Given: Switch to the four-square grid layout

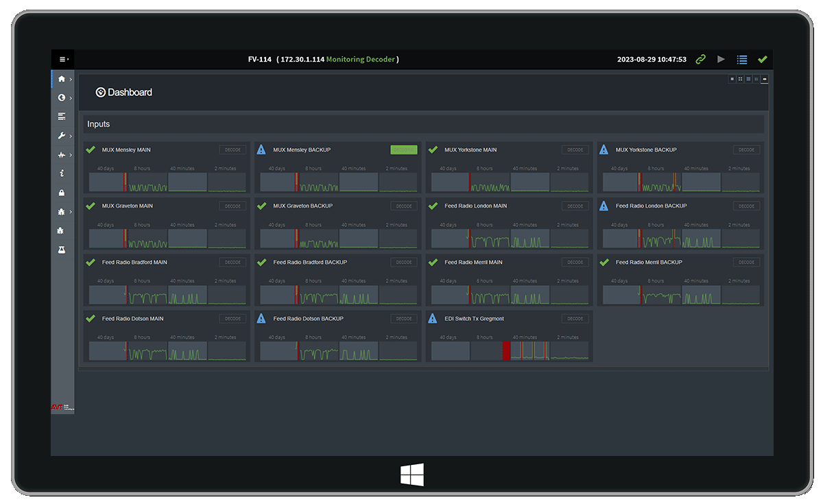Looking at the screenshot, I should [740, 79].
